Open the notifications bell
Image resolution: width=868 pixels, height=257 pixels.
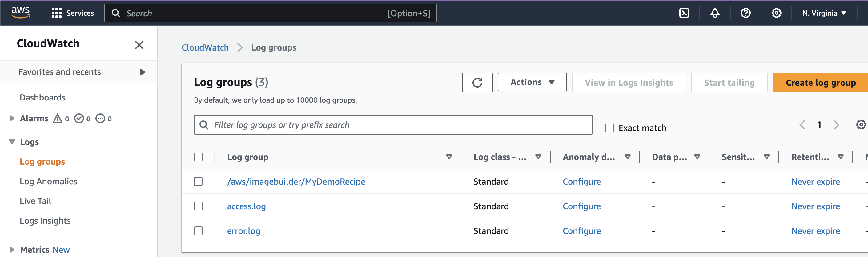(715, 13)
